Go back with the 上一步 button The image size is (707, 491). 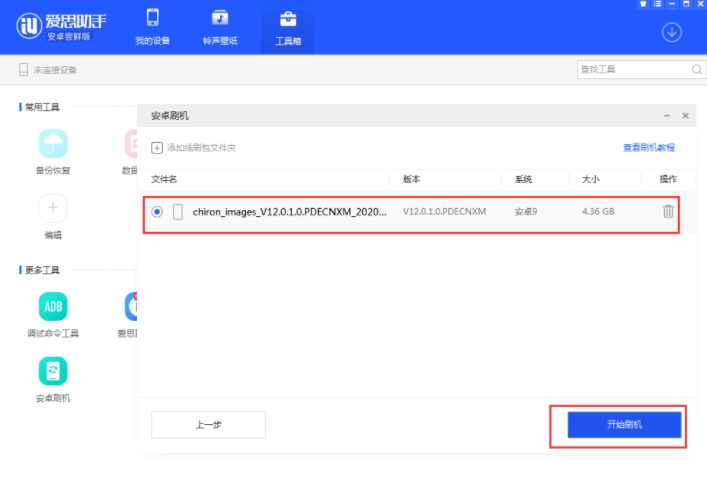(208, 425)
